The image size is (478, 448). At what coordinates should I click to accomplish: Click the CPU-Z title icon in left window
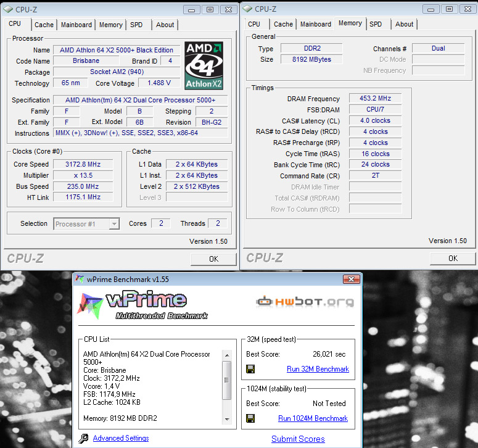tap(9, 9)
